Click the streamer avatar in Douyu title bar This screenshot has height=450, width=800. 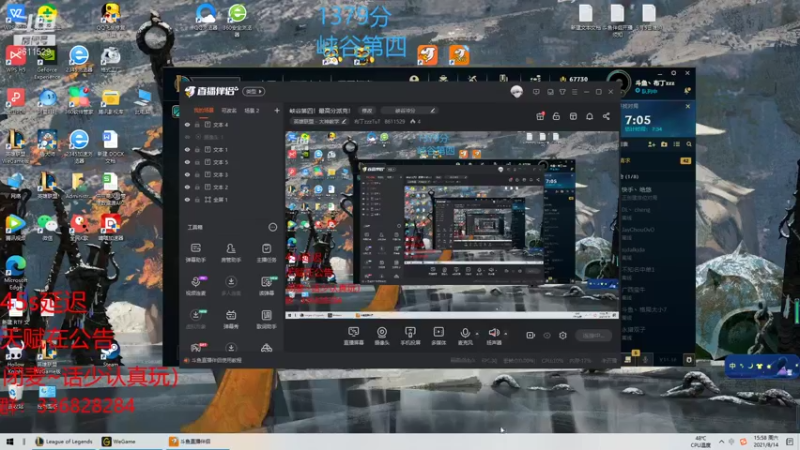pyautogui.click(x=516, y=92)
